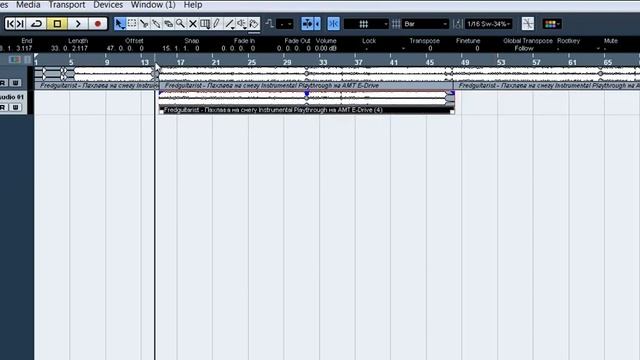Go to next marker in transport
The width and height of the screenshot is (640, 360).
pos(20,24)
